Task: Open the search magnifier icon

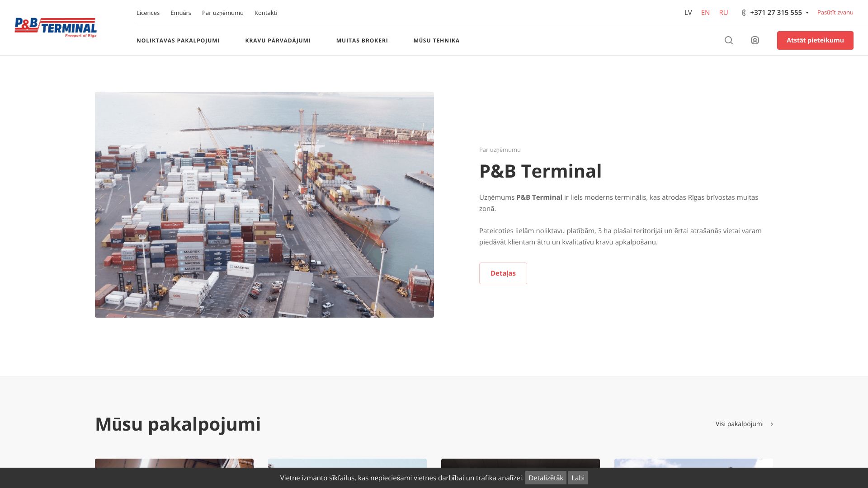Action: click(x=729, y=40)
